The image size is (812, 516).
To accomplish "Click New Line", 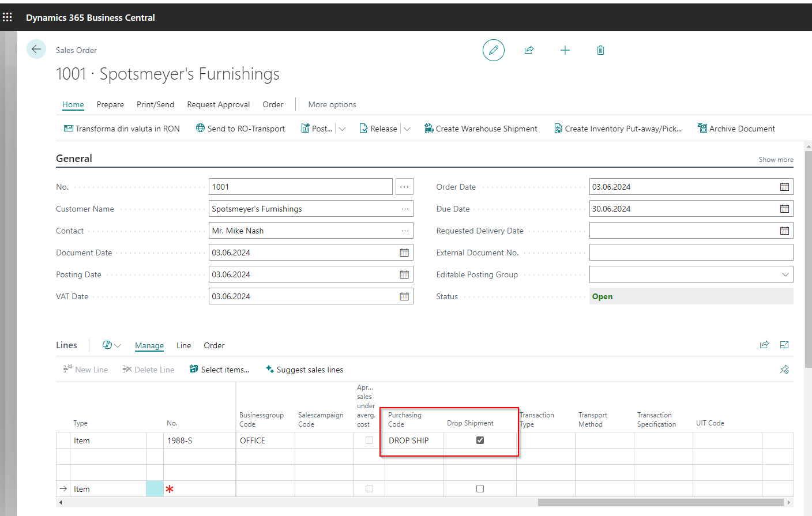I will click(x=85, y=370).
